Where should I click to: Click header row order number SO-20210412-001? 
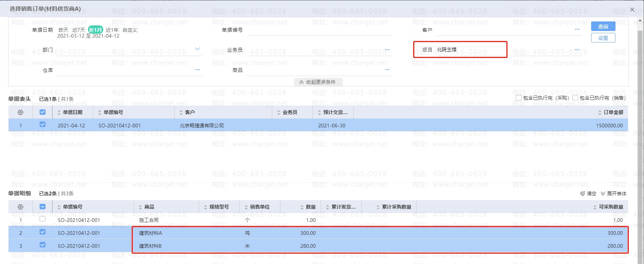click(x=119, y=126)
